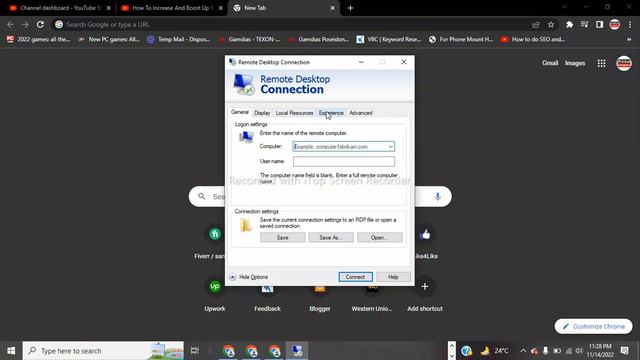Close the New Tab browser tab
The width and height of the screenshot is (640, 360).
pyautogui.click(x=332, y=8)
